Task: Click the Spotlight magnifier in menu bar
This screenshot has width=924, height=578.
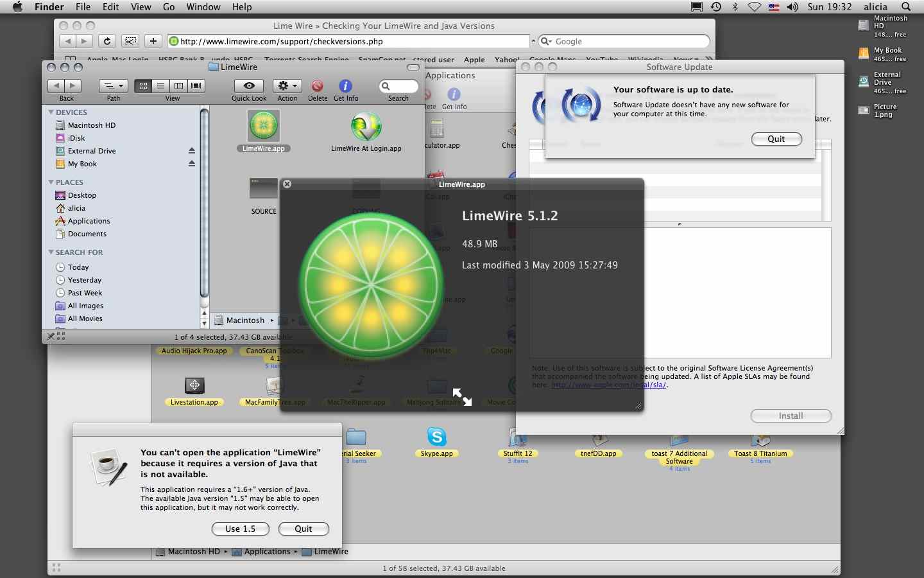Action: [906, 7]
